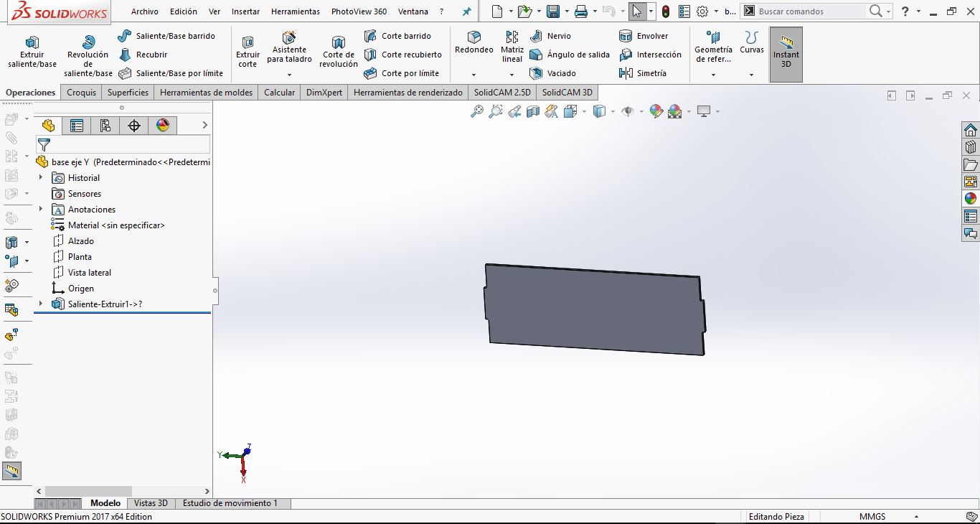980x524 pixels.
Task: Click Corte por límite tool
Action: [401, 73]
